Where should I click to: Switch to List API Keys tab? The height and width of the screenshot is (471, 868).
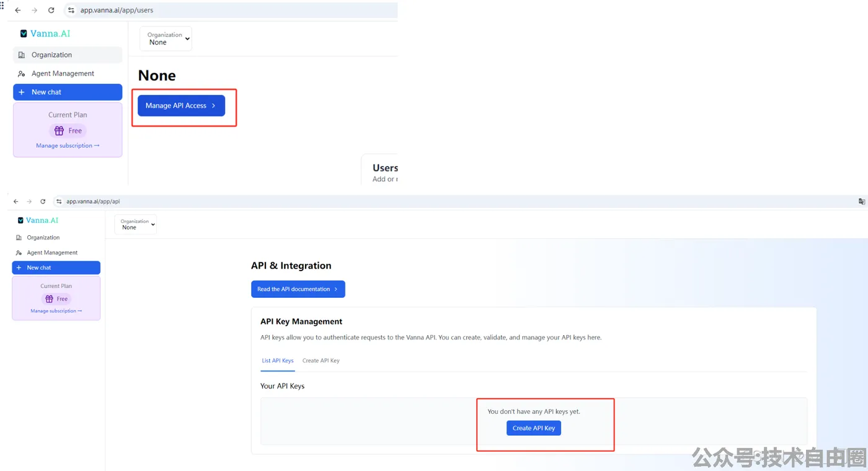(x=278, y=361)
